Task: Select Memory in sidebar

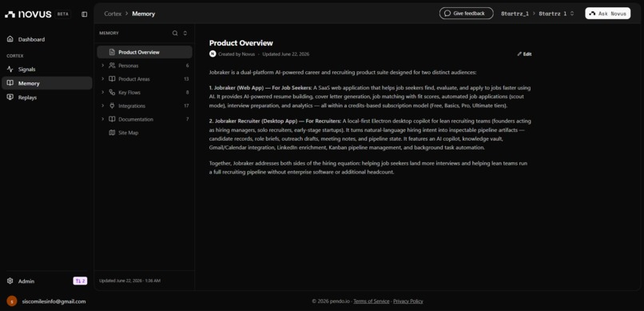Action: [x=47, y=83]
